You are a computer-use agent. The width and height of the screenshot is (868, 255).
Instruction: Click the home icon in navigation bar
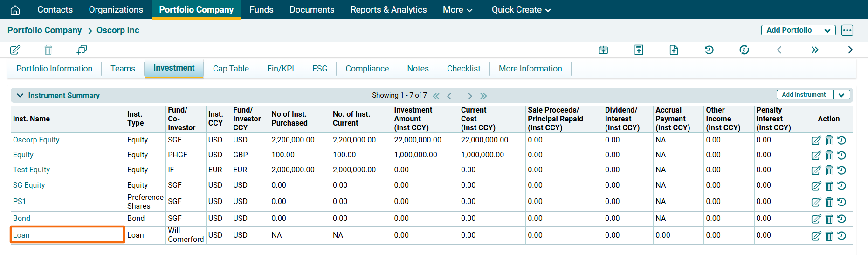(15, 10)
